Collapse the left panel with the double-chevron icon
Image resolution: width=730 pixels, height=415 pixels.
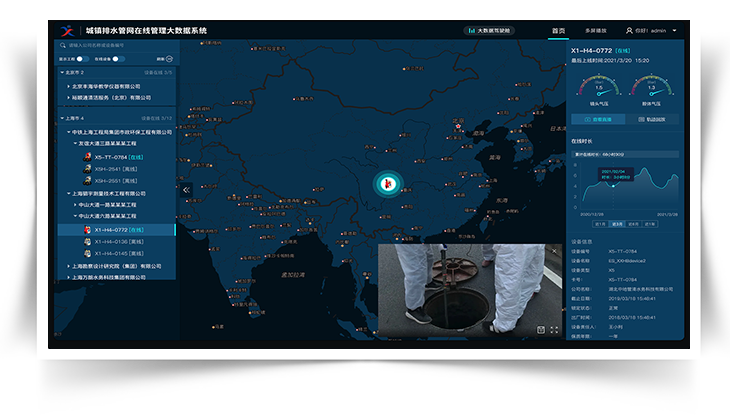(186, 189)
